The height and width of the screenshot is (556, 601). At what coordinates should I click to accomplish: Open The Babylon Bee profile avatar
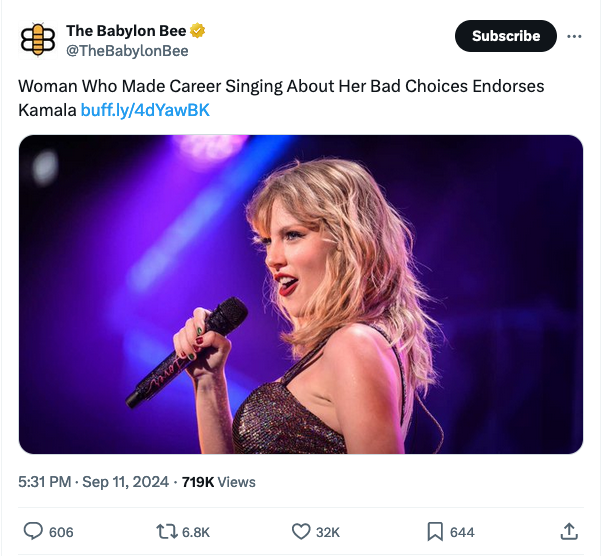click(38, 41)
